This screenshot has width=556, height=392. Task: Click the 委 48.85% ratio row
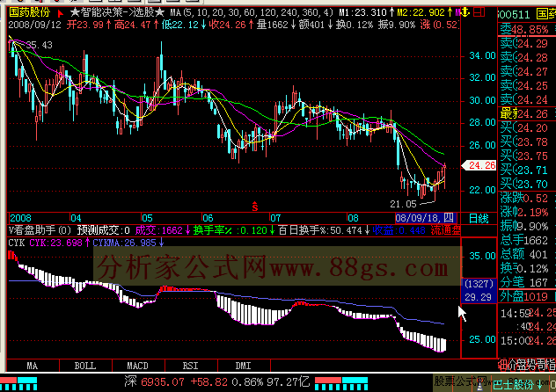click(527, 29)
